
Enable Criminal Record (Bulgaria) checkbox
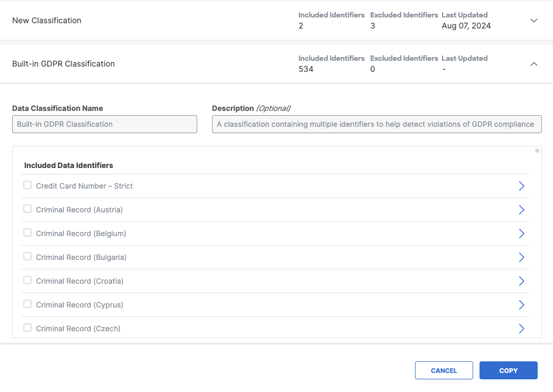[27, 257]
